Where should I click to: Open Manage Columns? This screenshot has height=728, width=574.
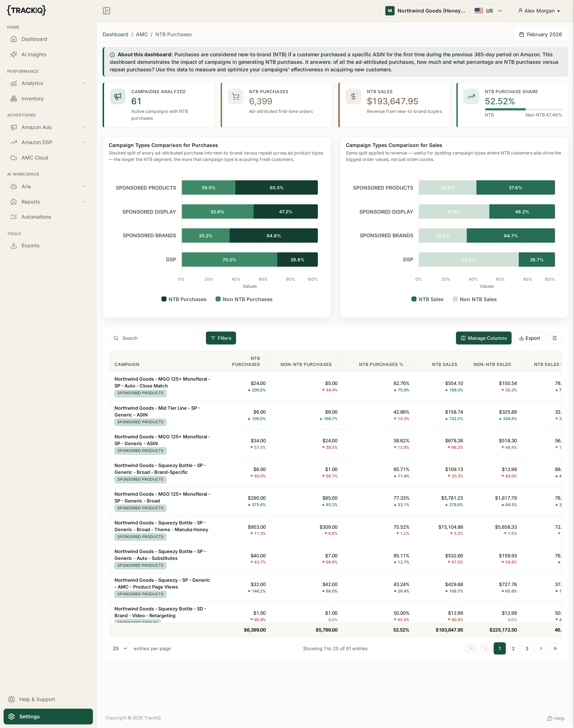(484, 338)
